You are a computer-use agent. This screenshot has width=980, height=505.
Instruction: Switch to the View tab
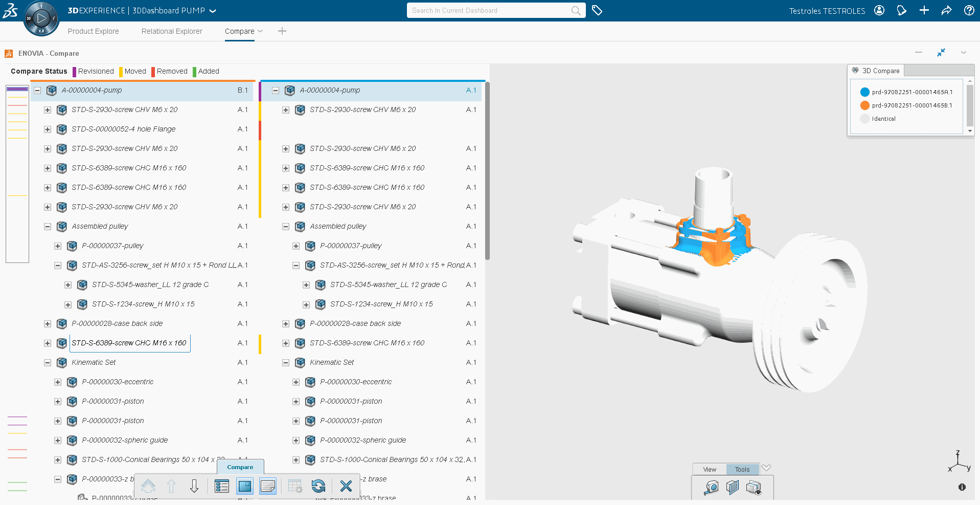[710, 469]
